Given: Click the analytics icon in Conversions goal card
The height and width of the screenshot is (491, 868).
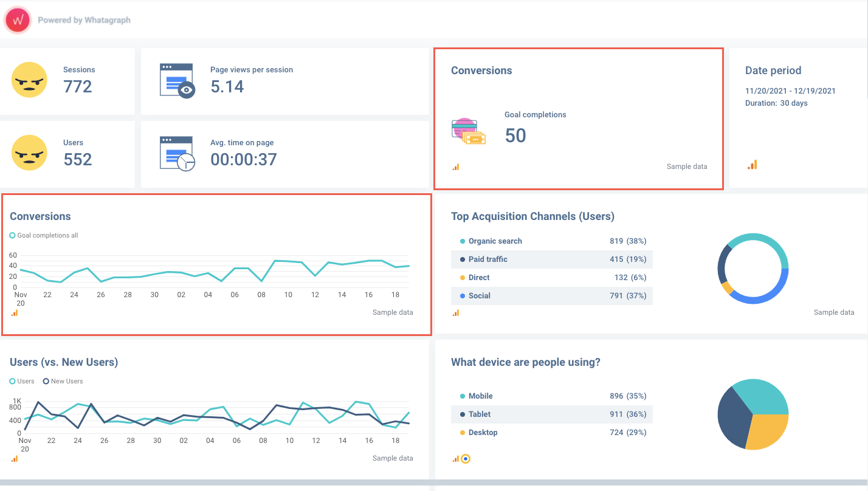Looking at the screenshot, I should pos(456,167).
